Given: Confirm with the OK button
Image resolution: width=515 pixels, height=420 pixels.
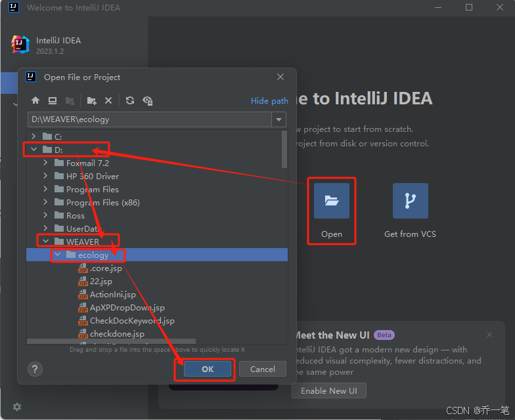Looking at the screenshot, I should pos(208,369).
